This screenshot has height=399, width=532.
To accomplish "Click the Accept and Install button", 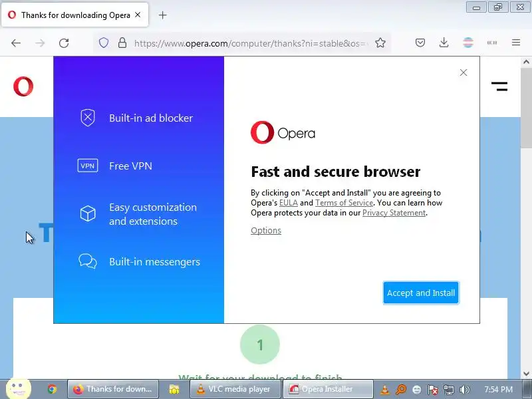I will coord(421,293).
